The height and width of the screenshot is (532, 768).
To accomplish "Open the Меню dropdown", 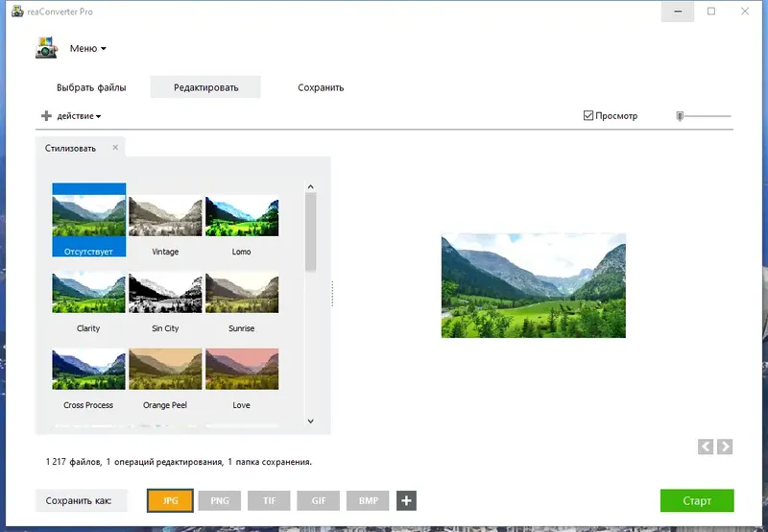I will point(87,49).
